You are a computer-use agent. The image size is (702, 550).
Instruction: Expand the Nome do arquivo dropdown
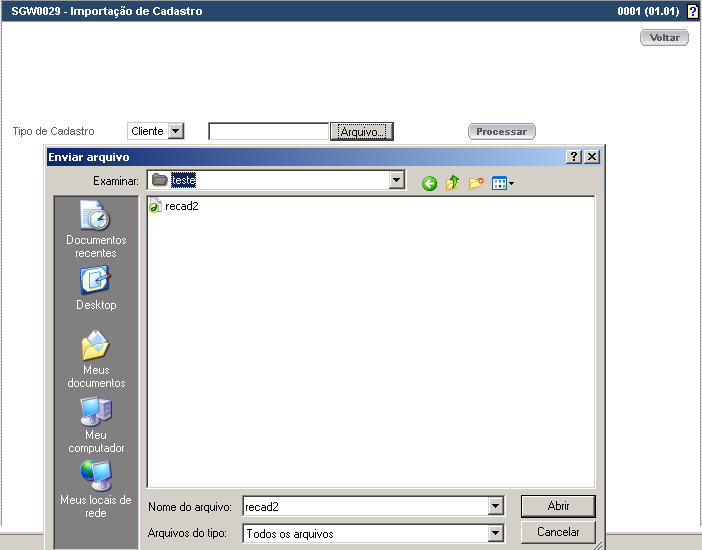(495, 507)
